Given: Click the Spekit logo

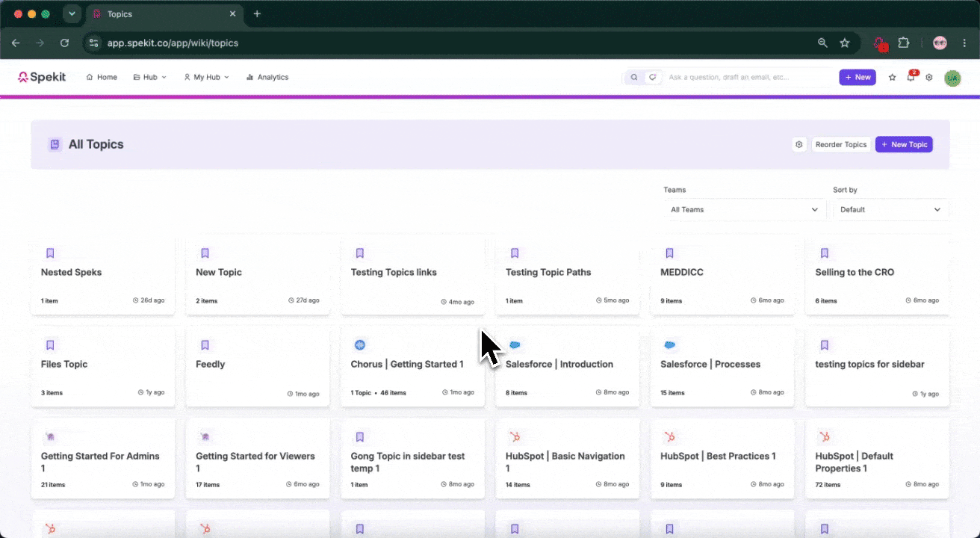Looking at the screenshot, I should point(42,77).
